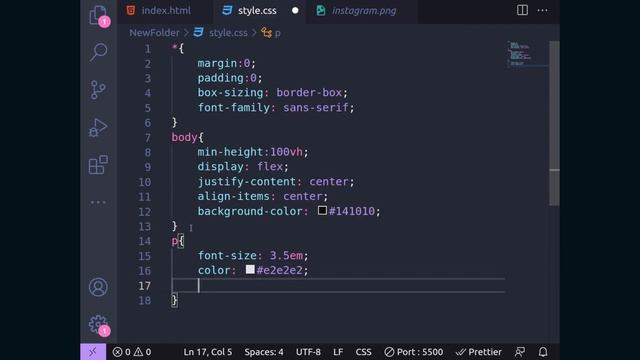
Task: Click the p symbol name in breadcrumb
Action: pos(278,33)
